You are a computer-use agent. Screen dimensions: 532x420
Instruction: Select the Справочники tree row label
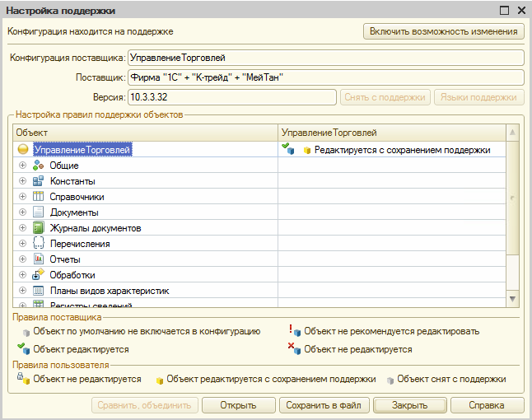pos(77,197)
